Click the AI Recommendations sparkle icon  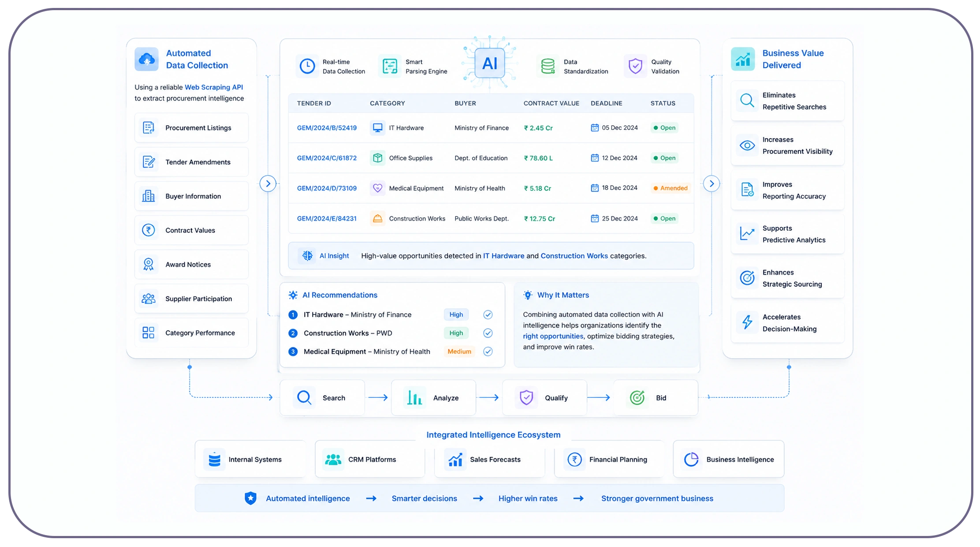tap(293, 295)
